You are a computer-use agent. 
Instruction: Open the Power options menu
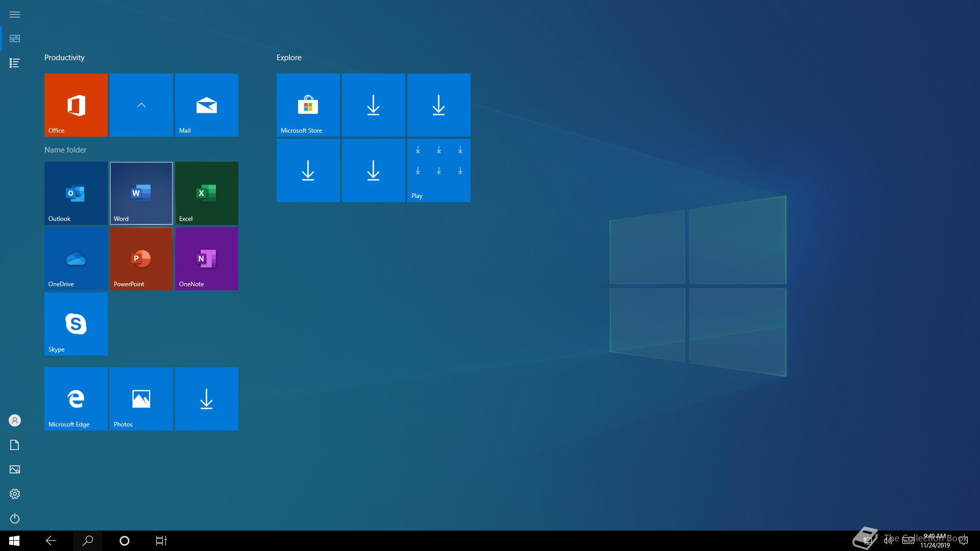(x=15, y=518)
